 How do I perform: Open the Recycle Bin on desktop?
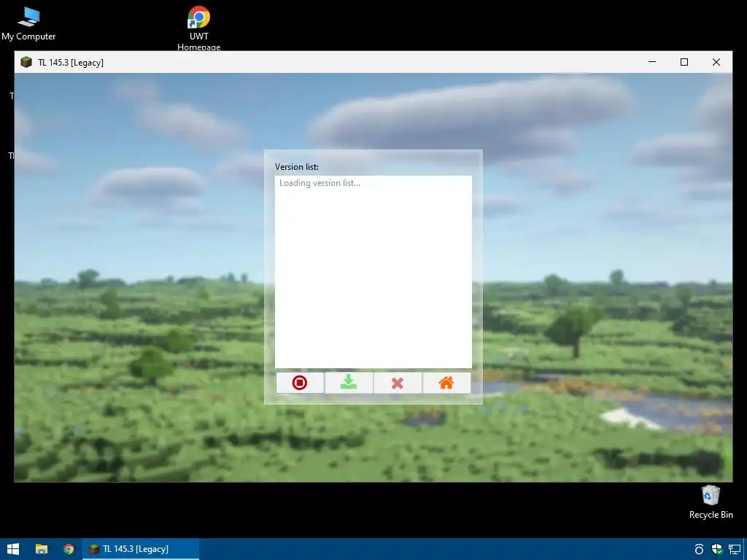tap(711, 502)
